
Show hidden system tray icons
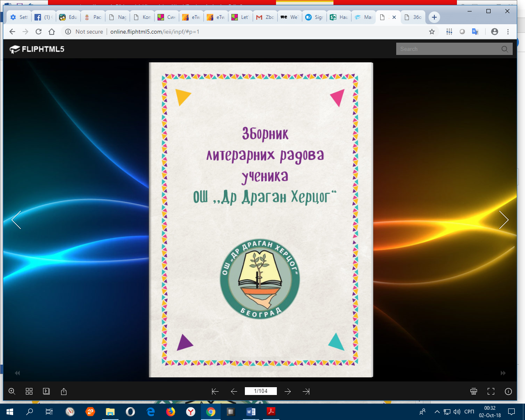click(x=437, y=412)
